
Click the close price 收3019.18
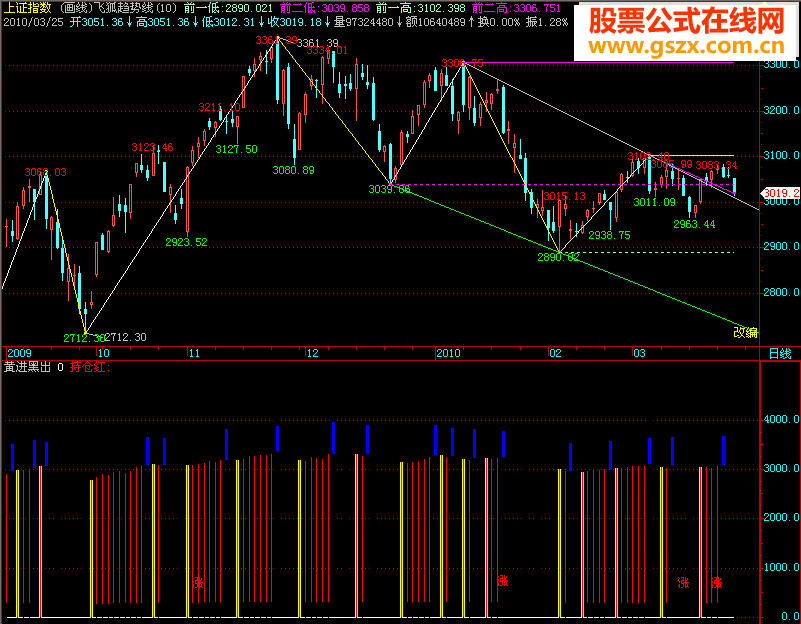[x=295, y=22]
